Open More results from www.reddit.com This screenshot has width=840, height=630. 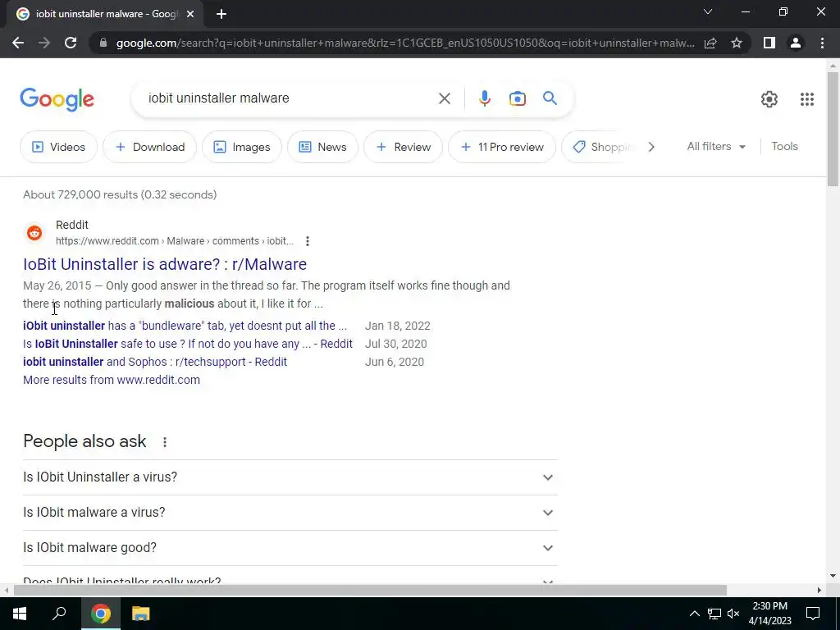(112, 380)
